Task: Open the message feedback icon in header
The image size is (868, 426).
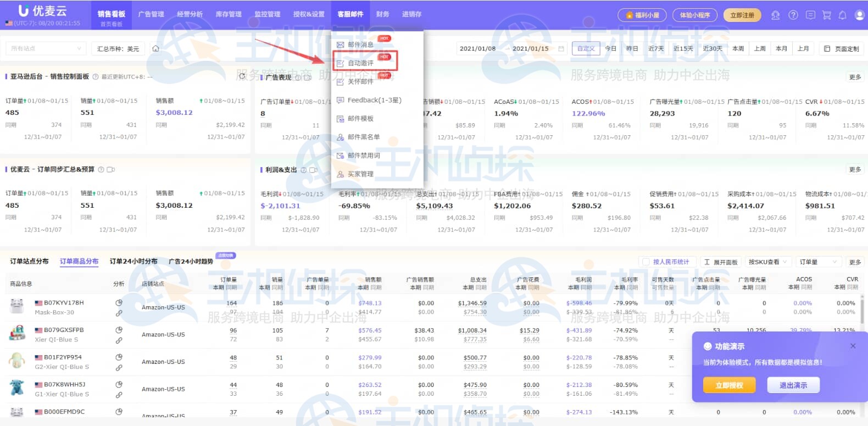Action: (x=810, y=15)
